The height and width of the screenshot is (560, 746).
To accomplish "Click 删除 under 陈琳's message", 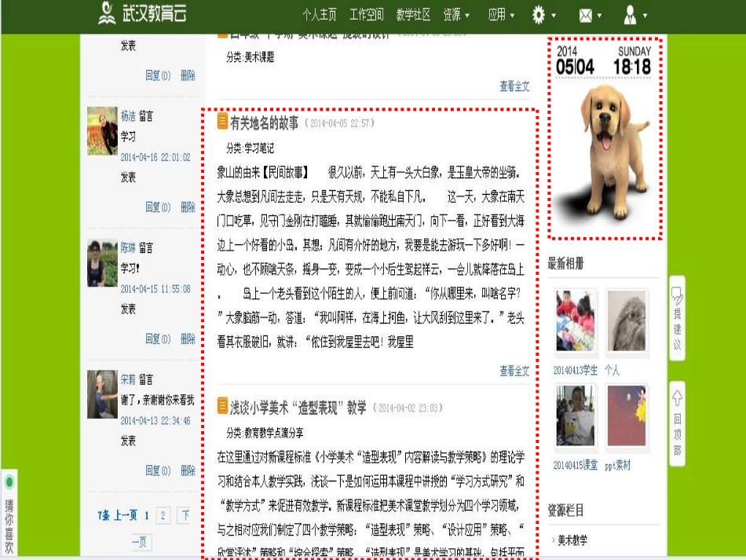I will point(188,339).
